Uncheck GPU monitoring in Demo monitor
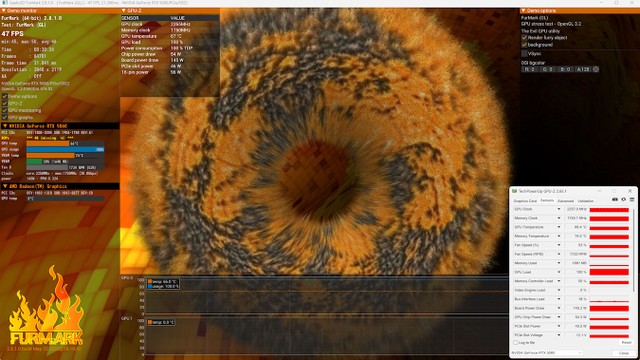Image resolution: width=640 pixels, height=360 pixels. coord(5,110)
